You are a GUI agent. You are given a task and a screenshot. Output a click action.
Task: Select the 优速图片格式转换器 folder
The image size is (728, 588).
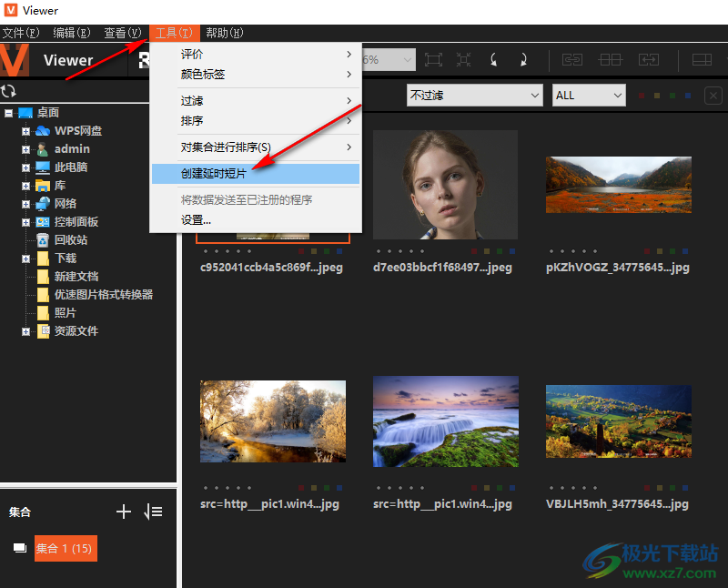click(104, 295)
